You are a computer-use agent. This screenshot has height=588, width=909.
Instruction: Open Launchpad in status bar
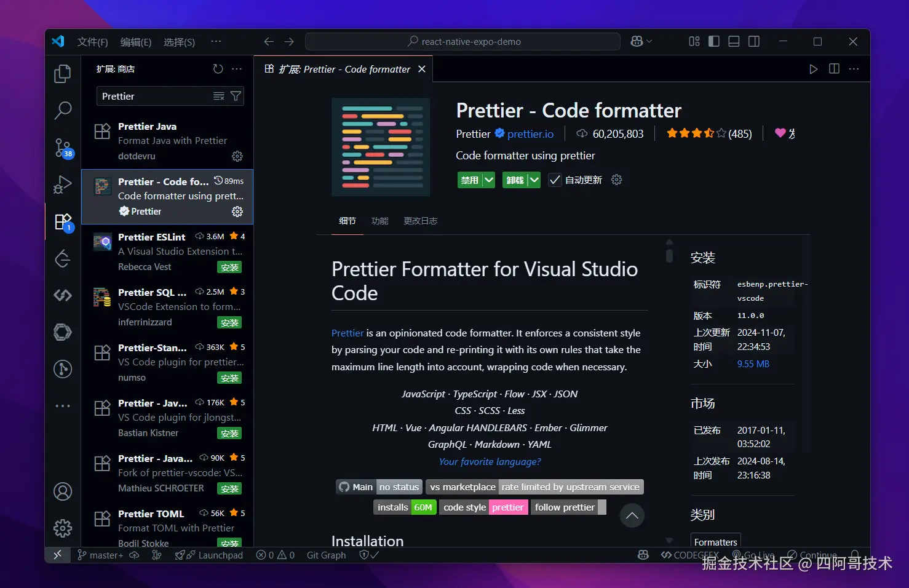(x=209, y=555)
